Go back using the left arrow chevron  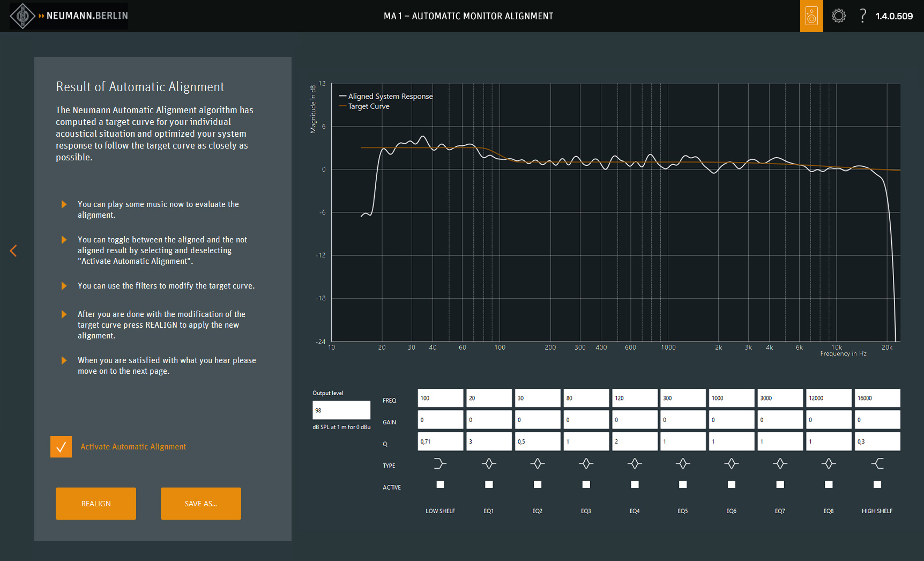coord(13,250)
